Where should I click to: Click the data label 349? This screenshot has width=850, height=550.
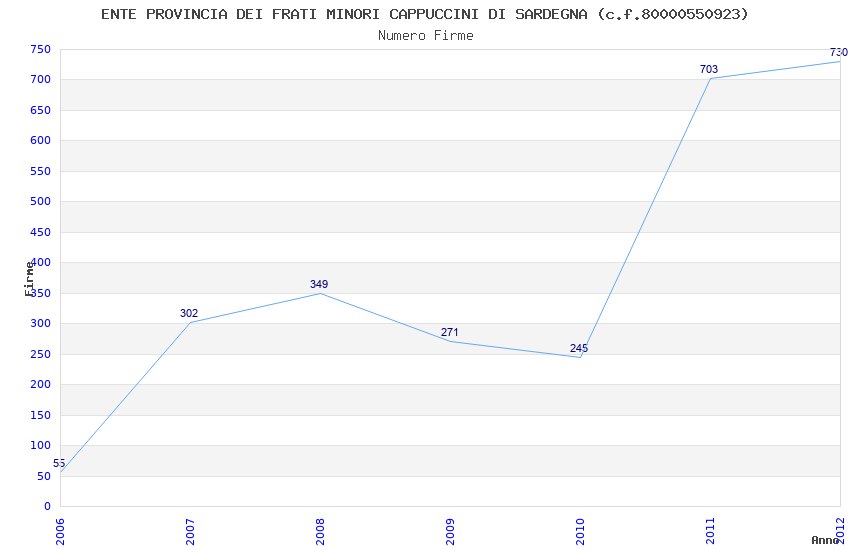pos(319,284)
